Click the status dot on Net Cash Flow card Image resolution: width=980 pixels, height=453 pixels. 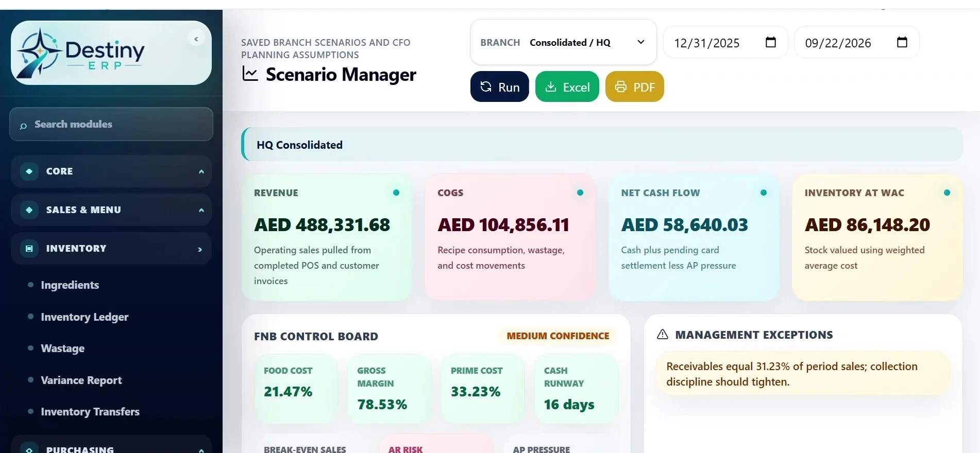764,193
